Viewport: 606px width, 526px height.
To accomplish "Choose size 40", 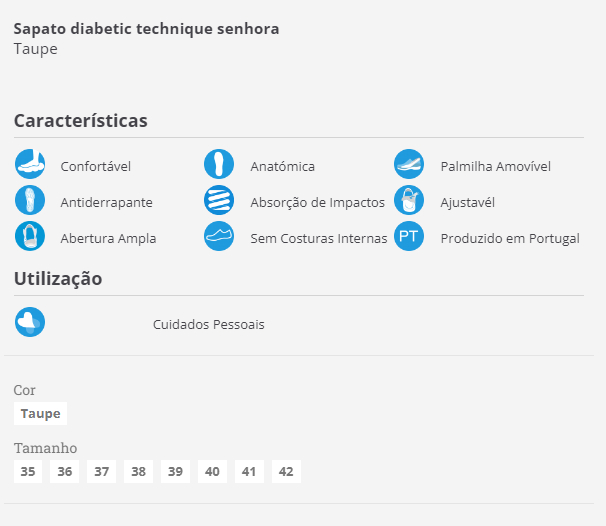I will tap(212, 472).
